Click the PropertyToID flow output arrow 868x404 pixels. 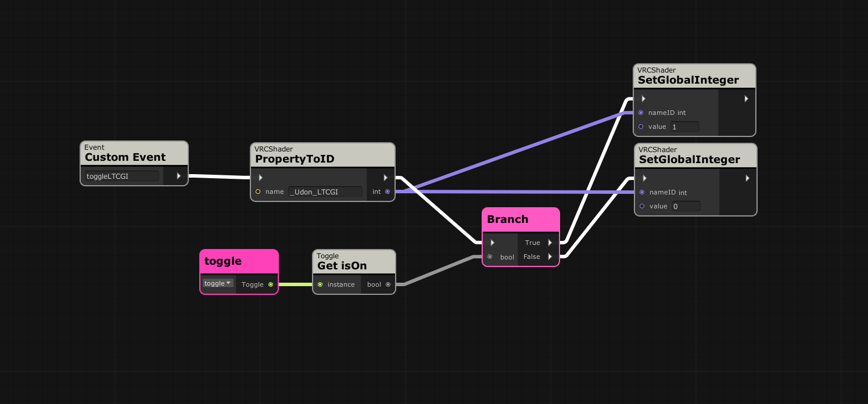tap(385, 178)
